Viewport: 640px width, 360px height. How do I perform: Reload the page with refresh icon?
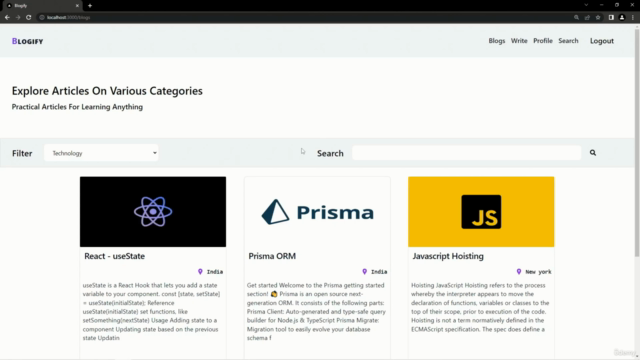point(29,17)
